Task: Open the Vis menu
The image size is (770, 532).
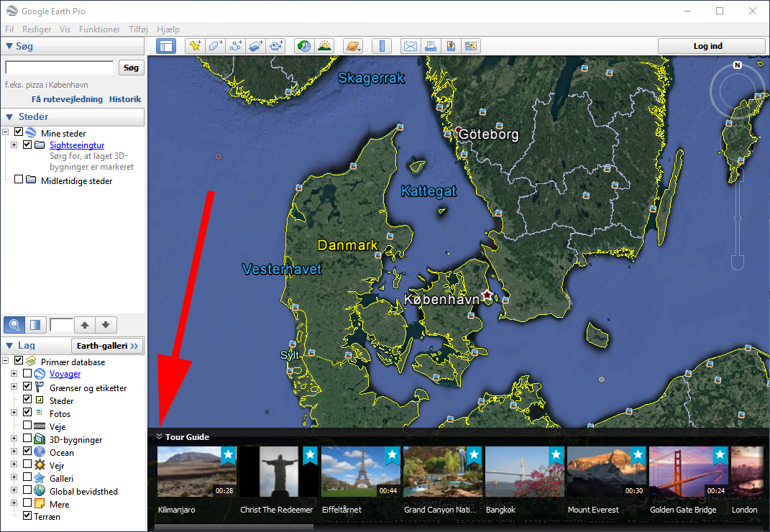Action: click(65, 29)
